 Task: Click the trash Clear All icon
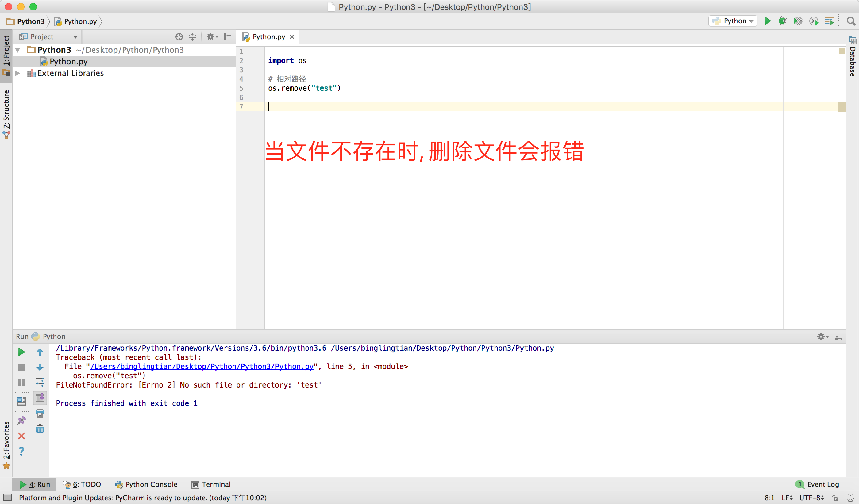tap(40, 428)
